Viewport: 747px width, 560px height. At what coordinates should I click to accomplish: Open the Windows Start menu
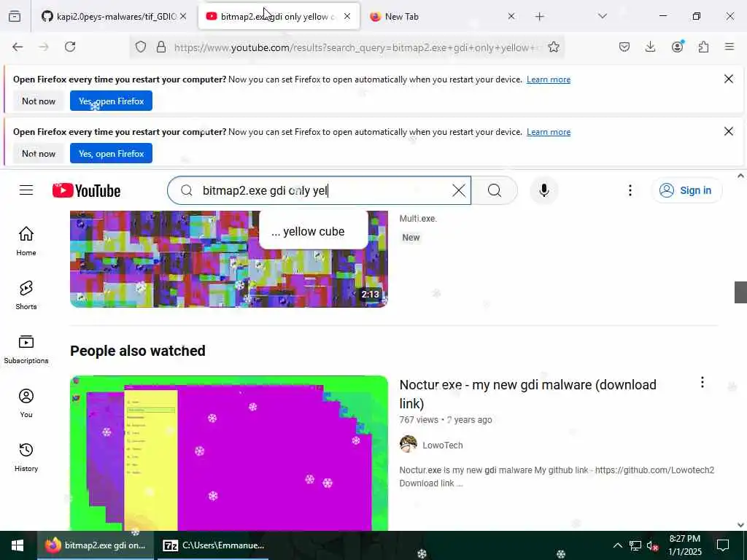tap(18, 545)
